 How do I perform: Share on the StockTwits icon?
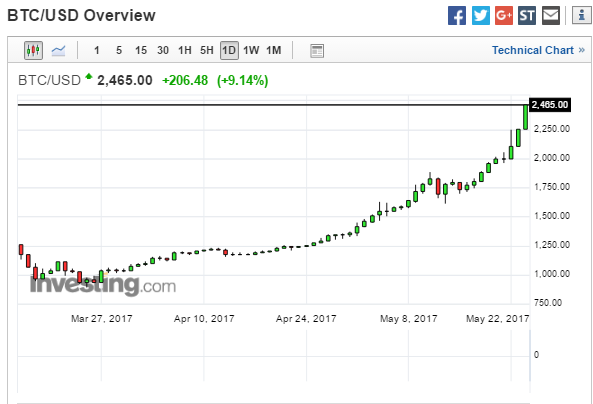tap(527, 16)
